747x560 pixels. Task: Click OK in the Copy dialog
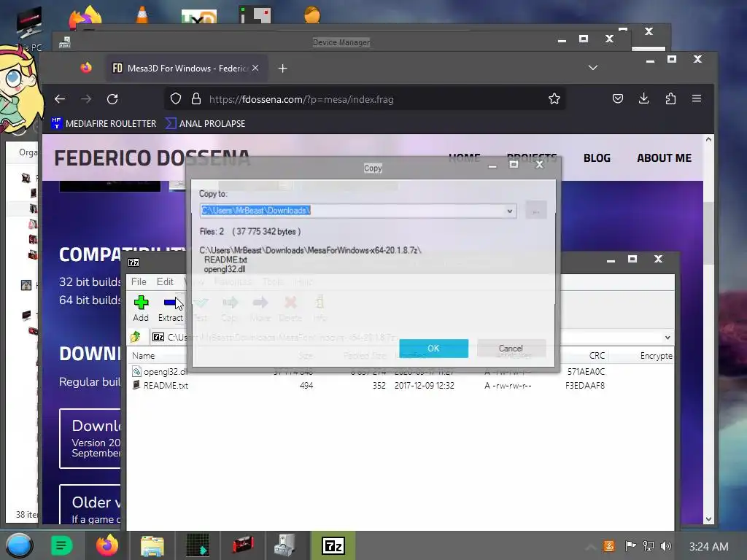pos(433,348)
